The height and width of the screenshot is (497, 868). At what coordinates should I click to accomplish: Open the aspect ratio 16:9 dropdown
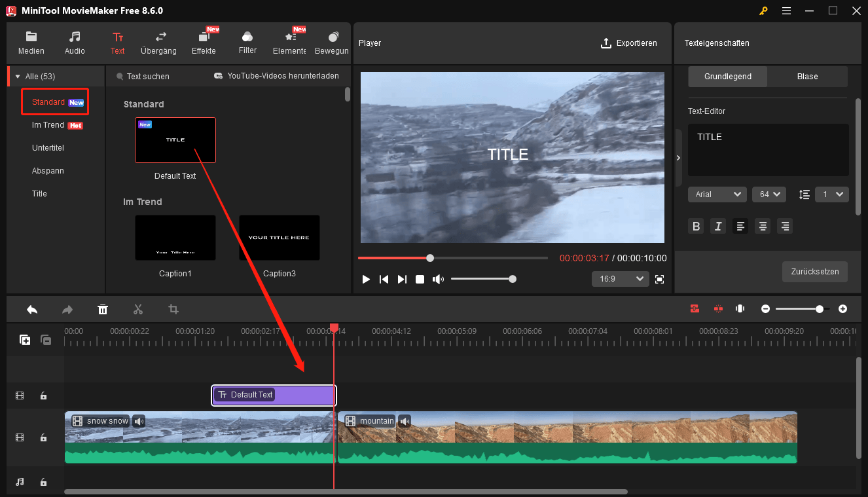[620, 278]
